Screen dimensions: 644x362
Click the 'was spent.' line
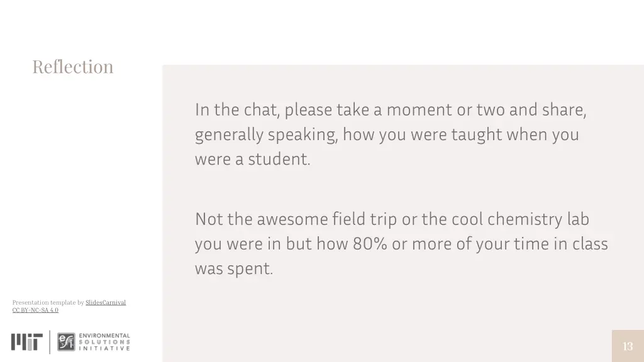[234, 269]
